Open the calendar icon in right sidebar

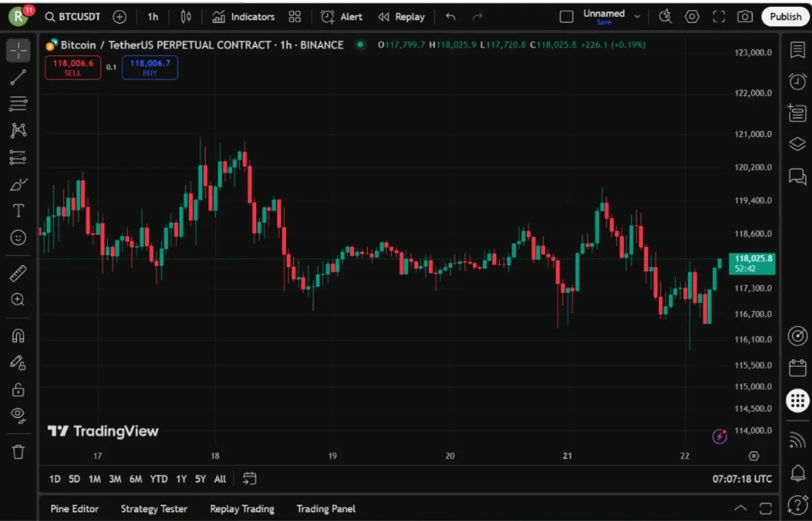pyautogui.click(x=798, y=368)
